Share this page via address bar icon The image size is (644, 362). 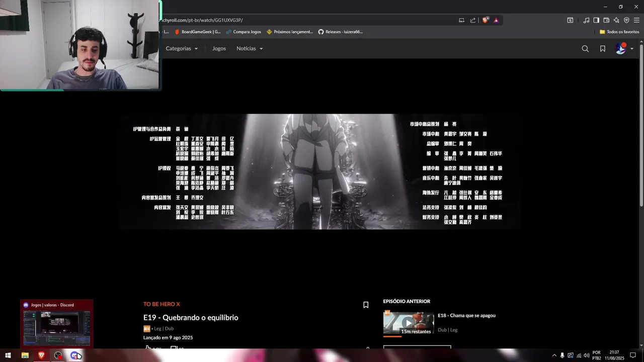(473, 20)
